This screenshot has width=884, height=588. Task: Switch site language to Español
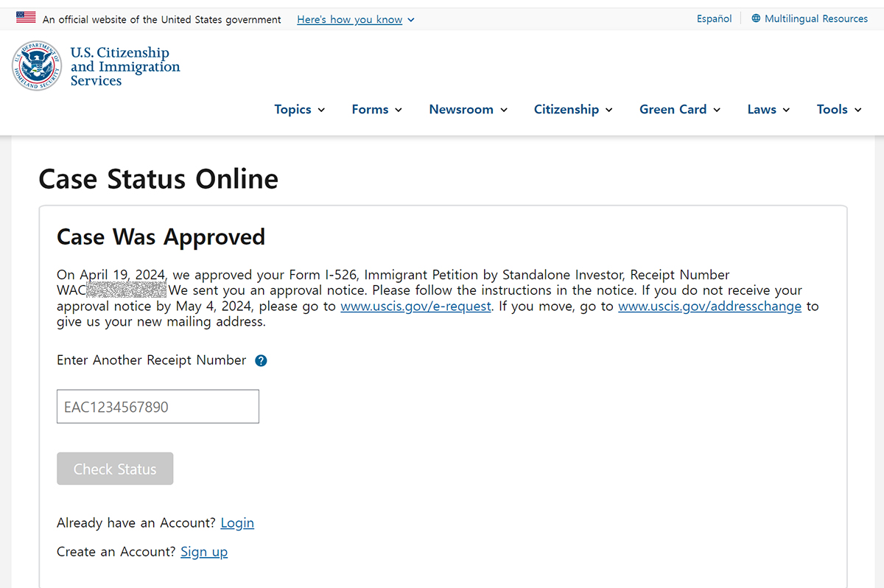pyautogui.click(x=715, y=18)
